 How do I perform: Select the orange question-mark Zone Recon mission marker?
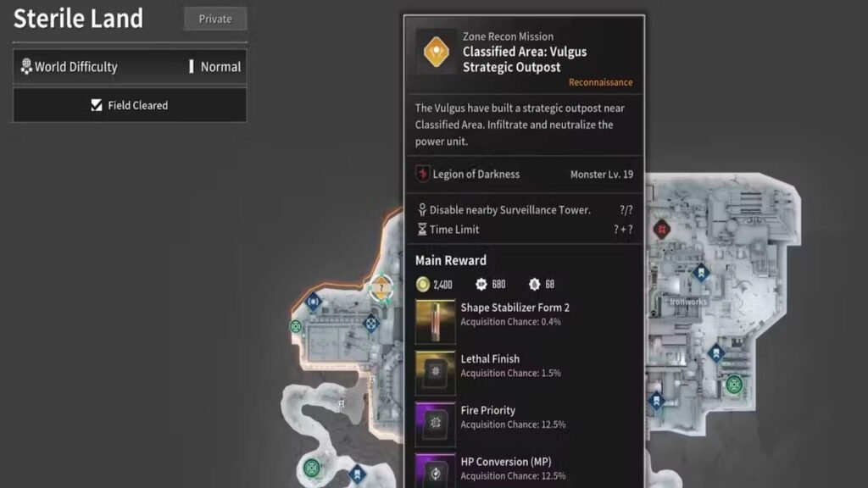tap(381, 288)
